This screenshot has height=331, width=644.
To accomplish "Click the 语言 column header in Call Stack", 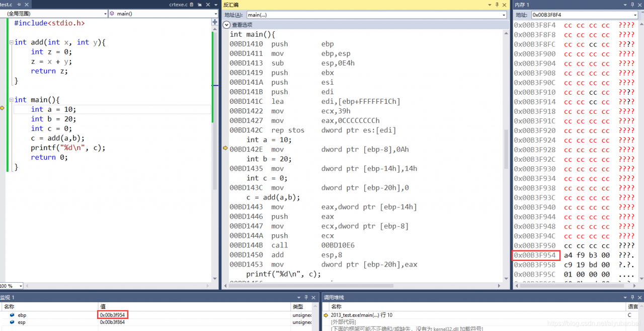I will [633, 306].
